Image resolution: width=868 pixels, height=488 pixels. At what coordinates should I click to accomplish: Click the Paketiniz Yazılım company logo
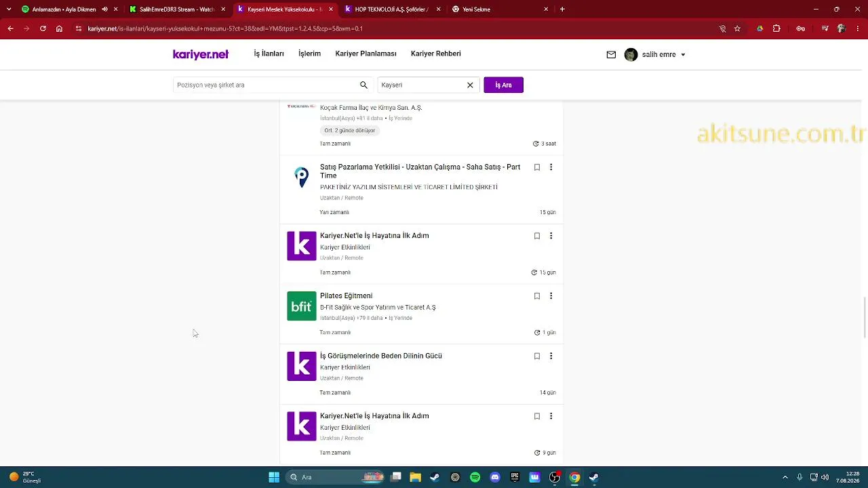(x=302, y=178)
